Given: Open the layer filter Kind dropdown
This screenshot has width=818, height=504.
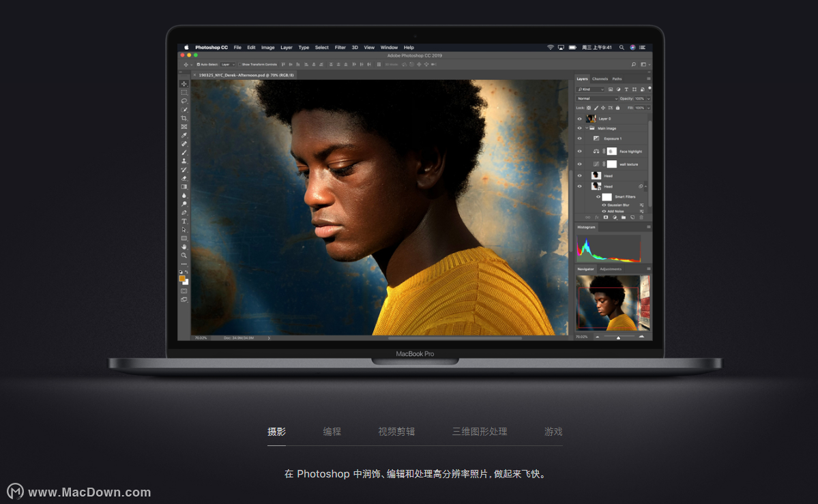Looking at the screenshot, I should point(591,89).
